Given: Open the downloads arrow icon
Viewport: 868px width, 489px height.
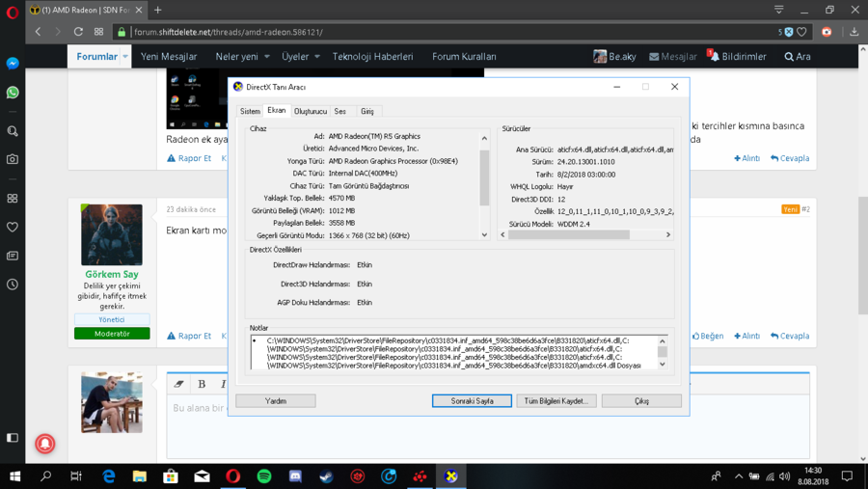Looking at the screenshot, I should (854, 32).
